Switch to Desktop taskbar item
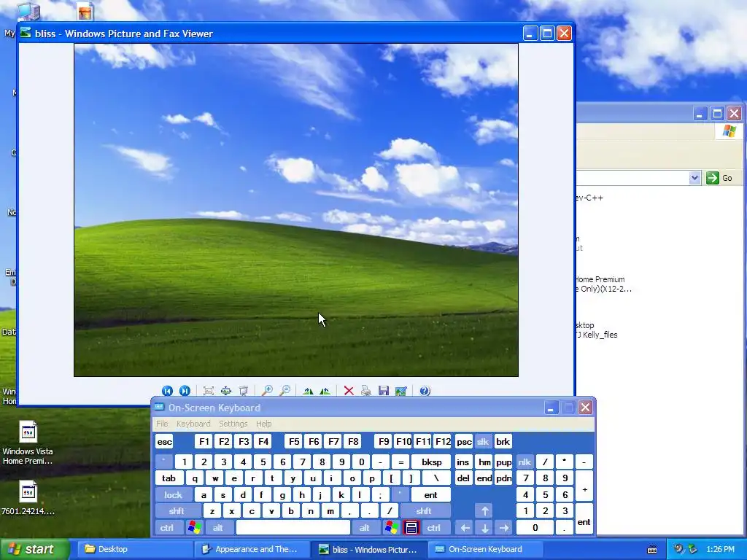This screenshot has height=560, width=747. (133, 550)
